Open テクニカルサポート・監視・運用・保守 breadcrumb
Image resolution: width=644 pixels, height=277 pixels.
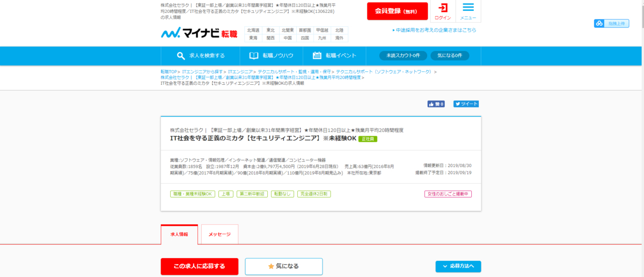point(294,71)
